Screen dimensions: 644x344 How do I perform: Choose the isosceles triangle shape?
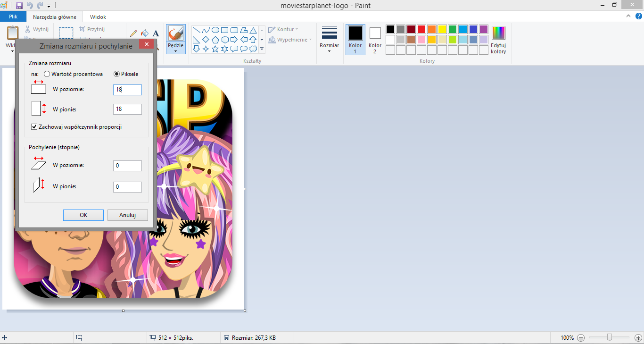(x=253, y=30)
